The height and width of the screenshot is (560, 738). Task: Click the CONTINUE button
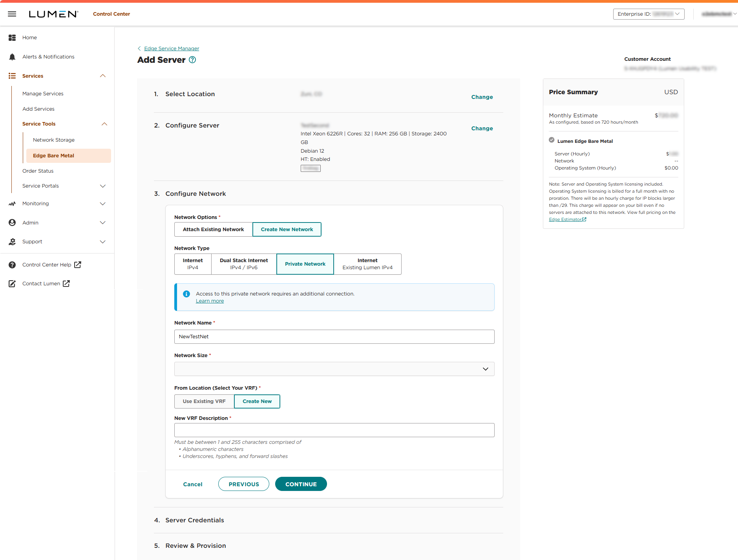click(301, 484)
